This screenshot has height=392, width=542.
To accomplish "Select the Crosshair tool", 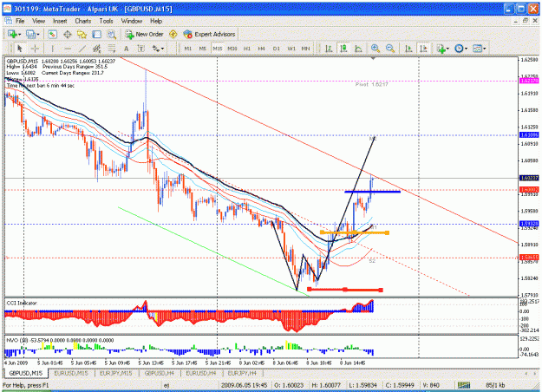I will coord(35,49).
